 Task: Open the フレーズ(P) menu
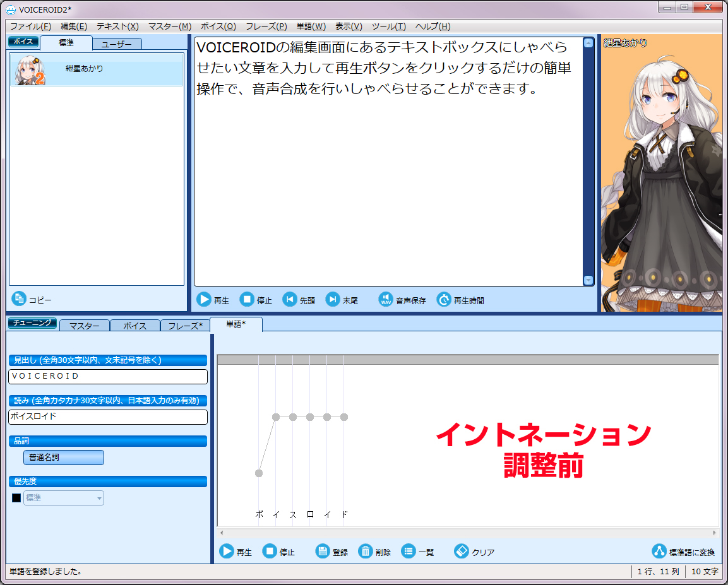266,27
